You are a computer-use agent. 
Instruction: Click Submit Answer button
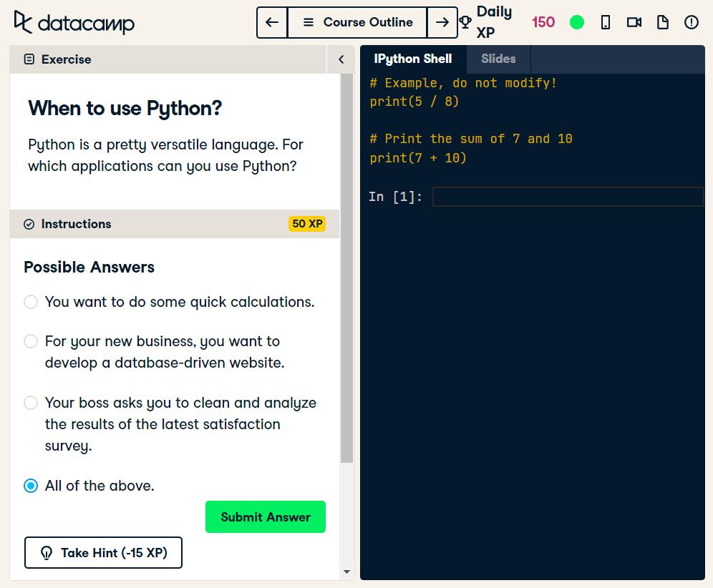(266, 517)
